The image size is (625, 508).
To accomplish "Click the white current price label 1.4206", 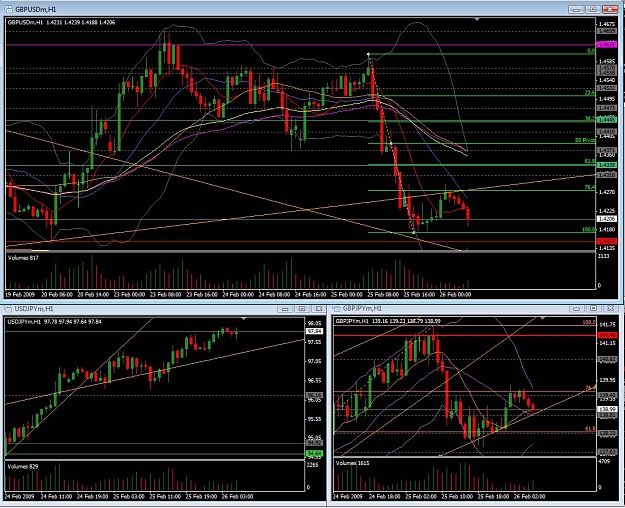I will 606,219.
